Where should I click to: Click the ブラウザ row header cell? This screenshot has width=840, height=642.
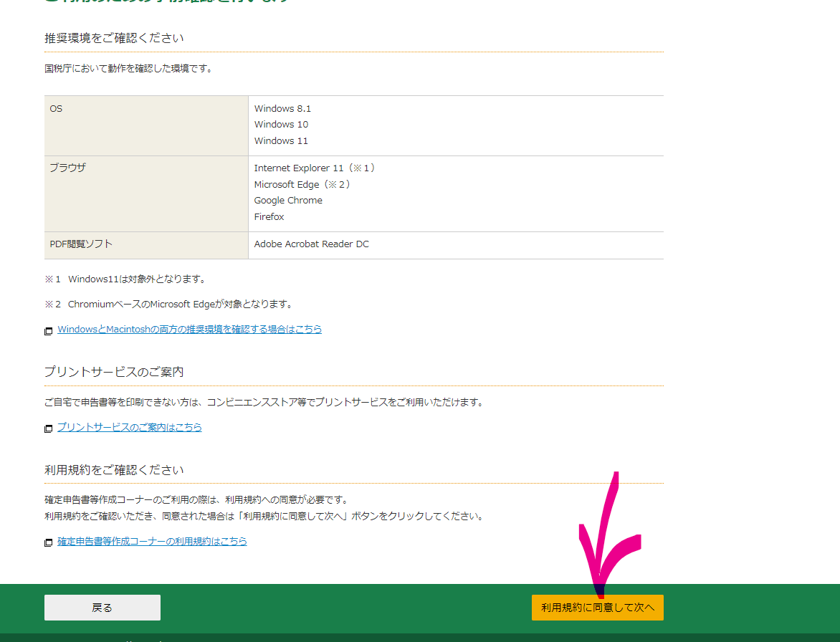(x=146, y=194)
